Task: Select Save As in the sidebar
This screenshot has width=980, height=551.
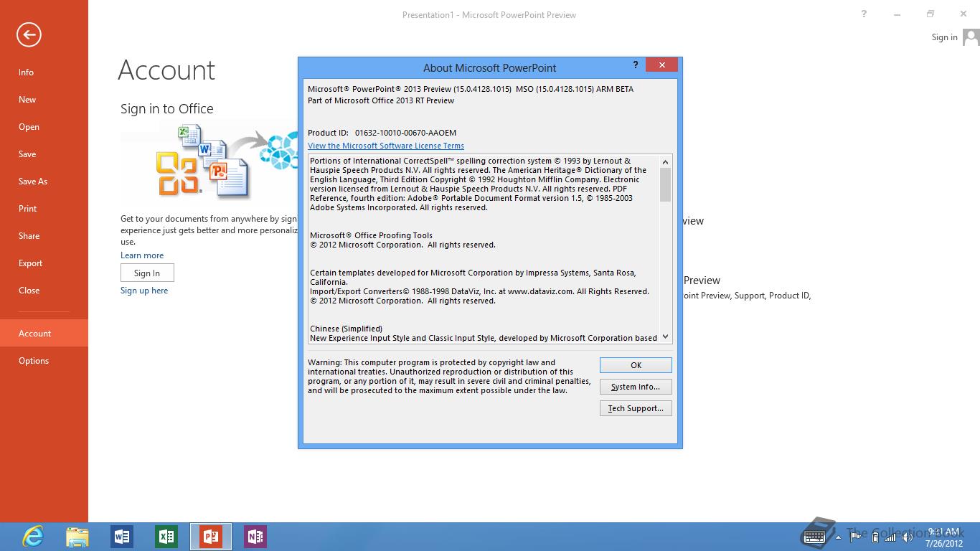Action: [x=44, y=182]
